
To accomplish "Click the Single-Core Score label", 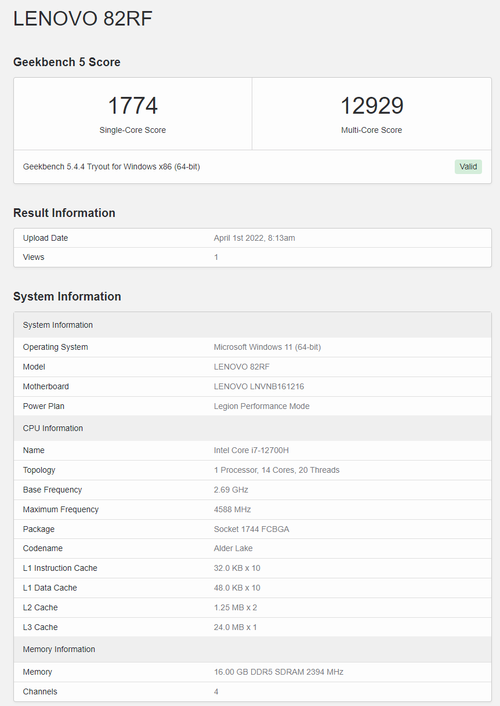I will 132,130.
